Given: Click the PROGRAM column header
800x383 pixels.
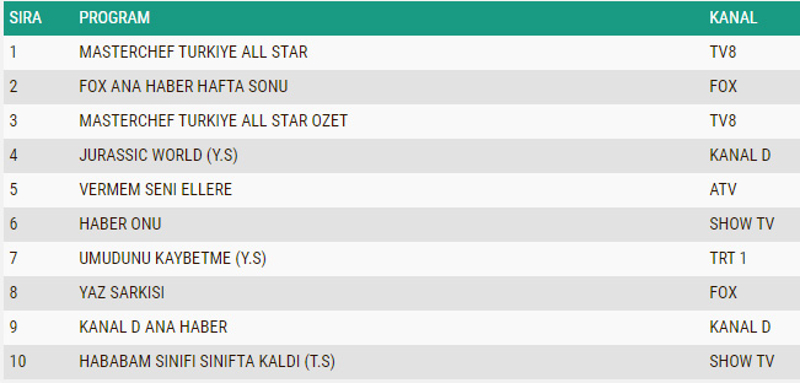Looking at the screenshot, I should tap(114, 18).
